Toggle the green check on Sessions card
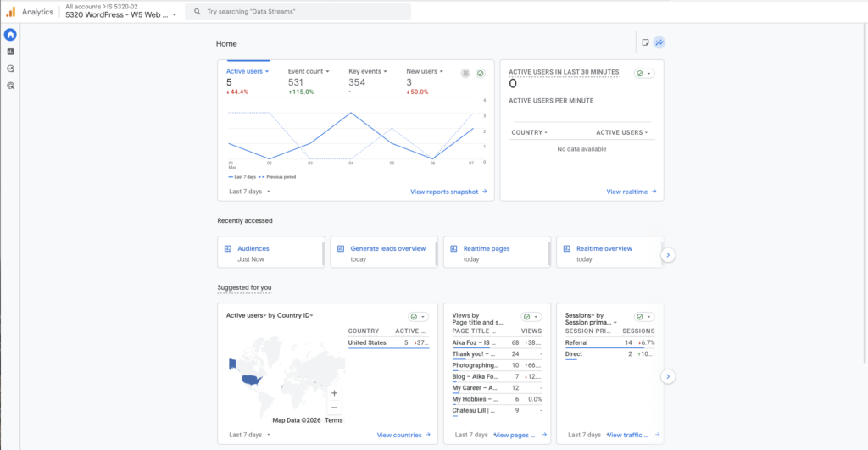The image size is (868, 450). (643, 316)
